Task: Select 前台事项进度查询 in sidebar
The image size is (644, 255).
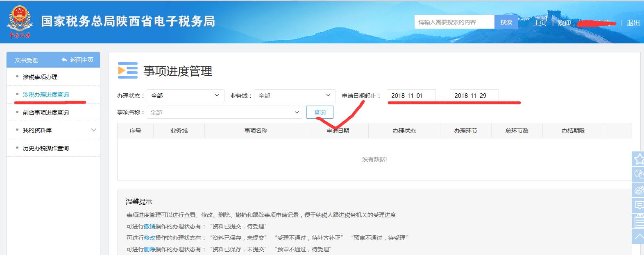Action: 46,113
